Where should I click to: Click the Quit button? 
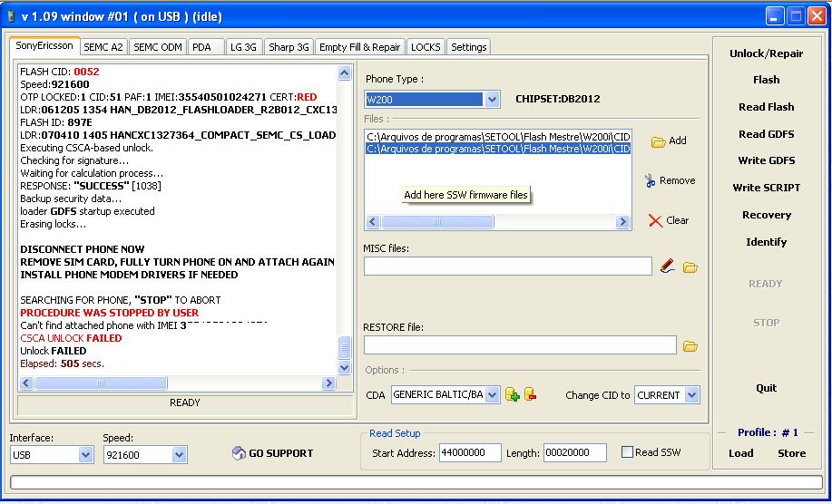click(x=766, y=389)
